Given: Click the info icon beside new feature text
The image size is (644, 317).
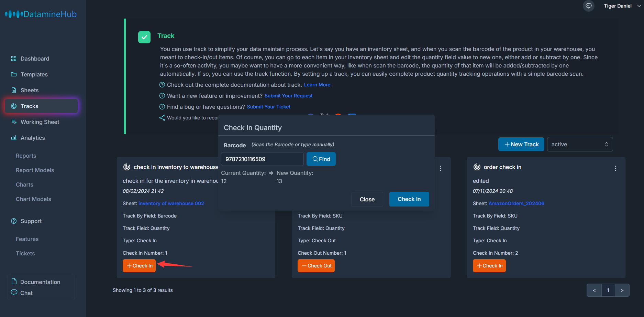Looking at the screenshot, I should coord(162,96).
